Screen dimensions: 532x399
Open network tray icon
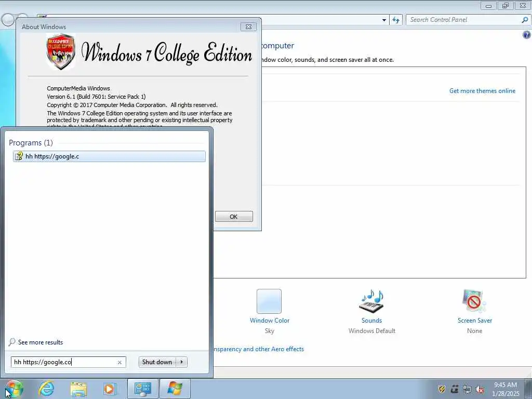pos(467,390)
